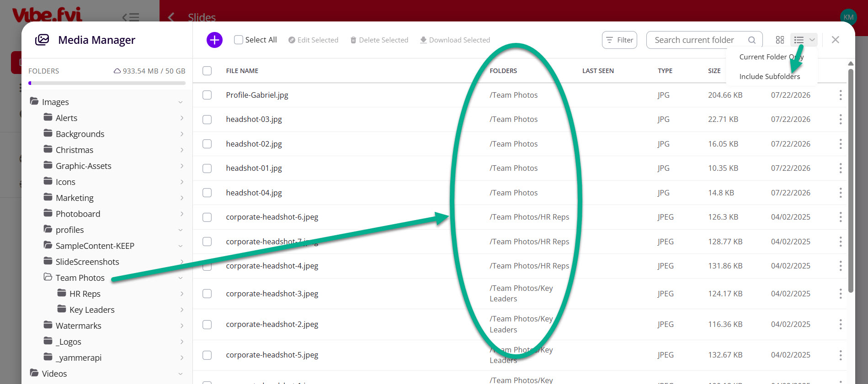Toggle the header row checkbox
Screen dimensions: 868x384
tap(207, 71)
